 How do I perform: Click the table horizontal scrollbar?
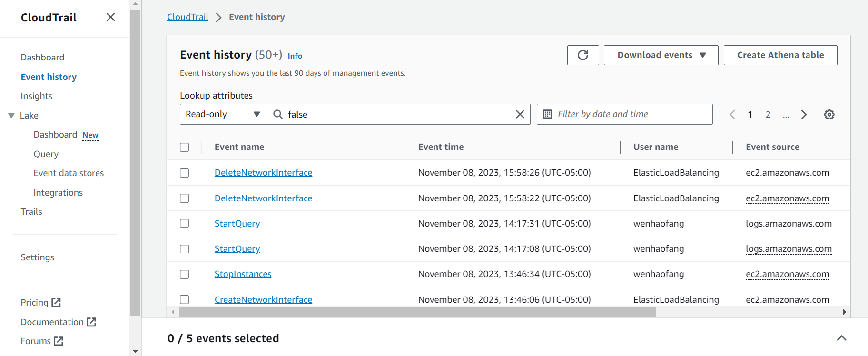[417, 312]
